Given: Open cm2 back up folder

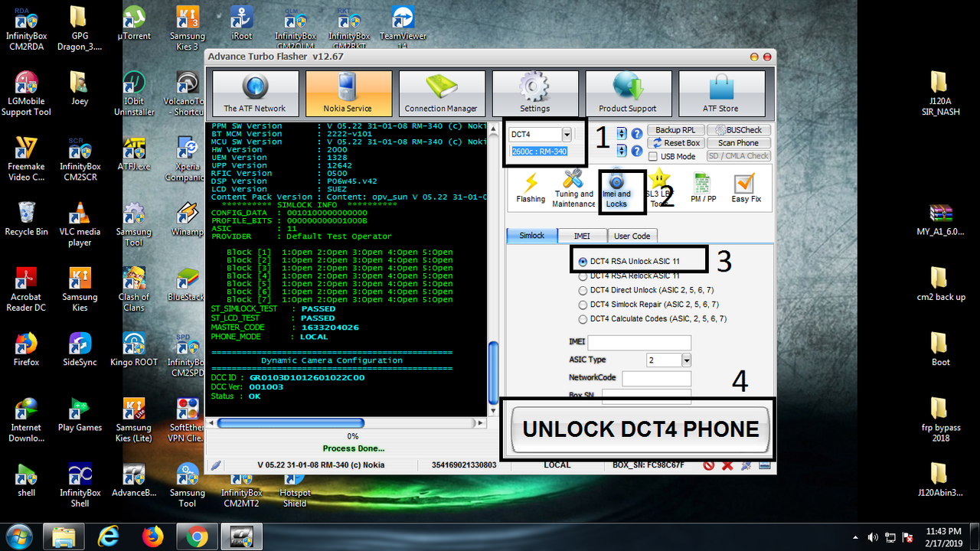Looking at the screenshot, I should [941, 283].
